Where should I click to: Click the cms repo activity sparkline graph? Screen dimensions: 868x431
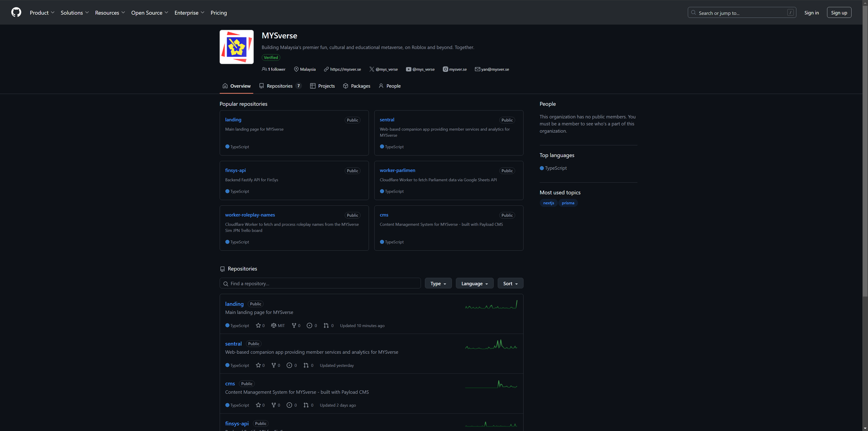pos(491,385)
